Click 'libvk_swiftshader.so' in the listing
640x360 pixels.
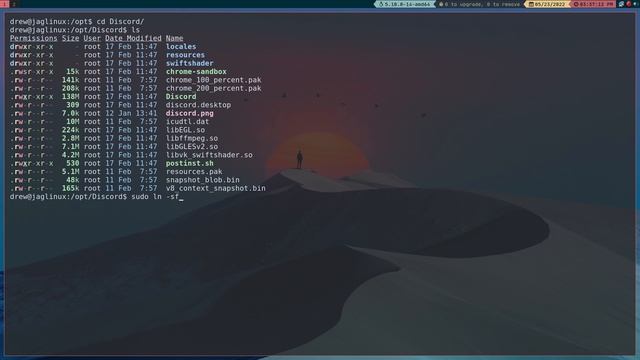click(x=209, y=155)
